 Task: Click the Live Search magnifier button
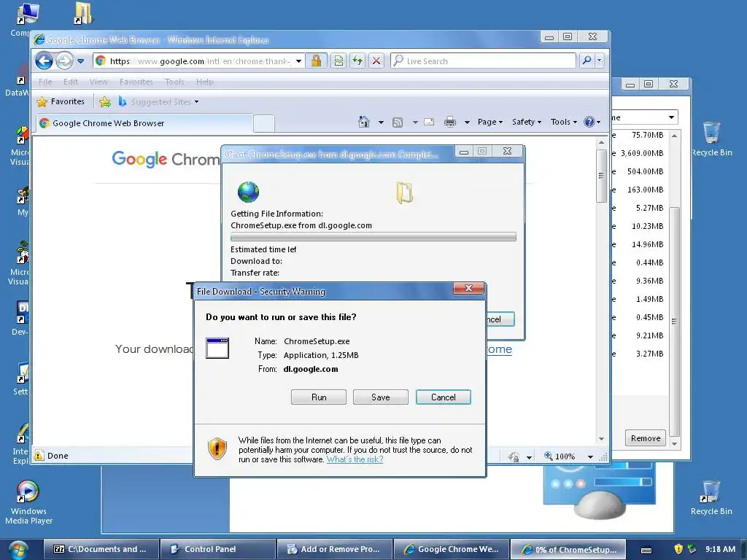[x=587, y=61]
